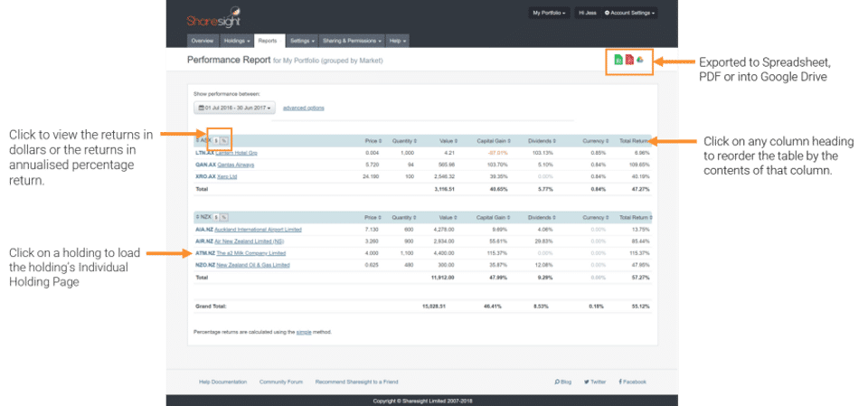This screenshot has height=406, width=868.
Task: Toggle NZX returns to percentage
Action: coord(223,217)
